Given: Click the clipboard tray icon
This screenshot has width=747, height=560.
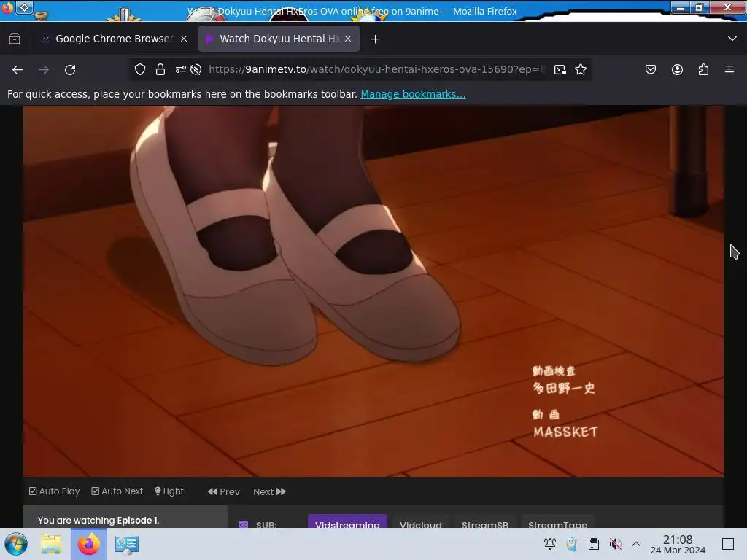Looking at the screenshot, I should (594, 544).
